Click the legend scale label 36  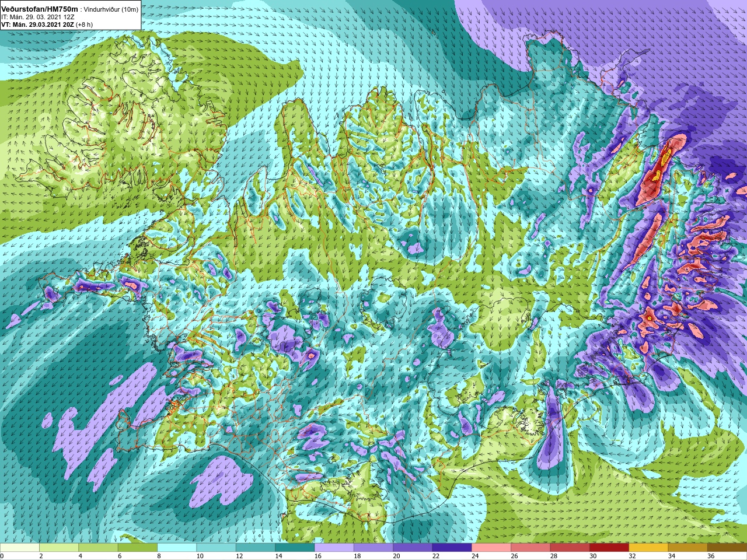pyautogui.click(x=711, y=556)
